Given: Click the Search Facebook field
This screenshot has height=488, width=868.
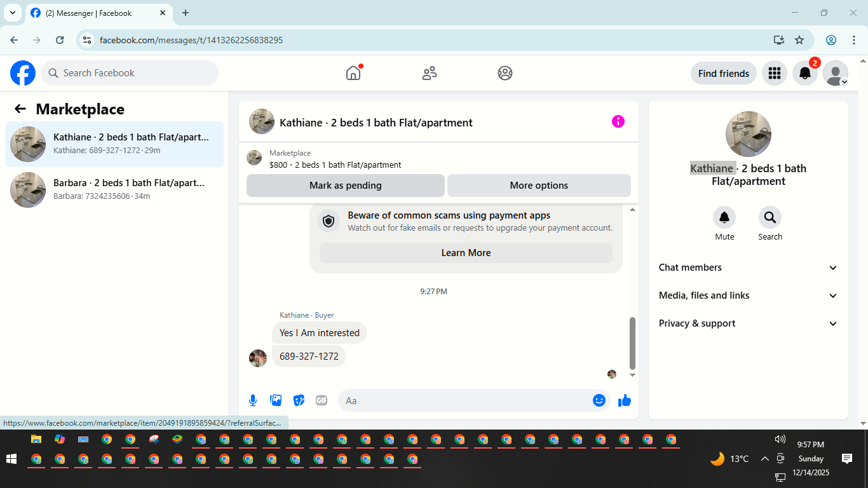Looking at the screenshot, I should point(130,73).
